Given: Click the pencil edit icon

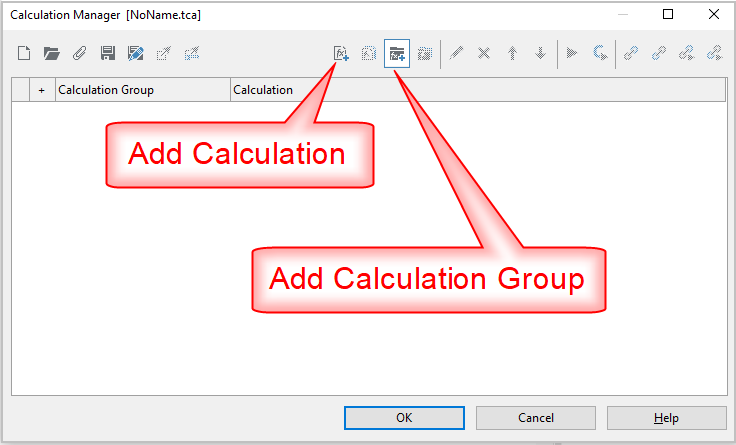Looking at the screenshot, I should tap(456, 54).
